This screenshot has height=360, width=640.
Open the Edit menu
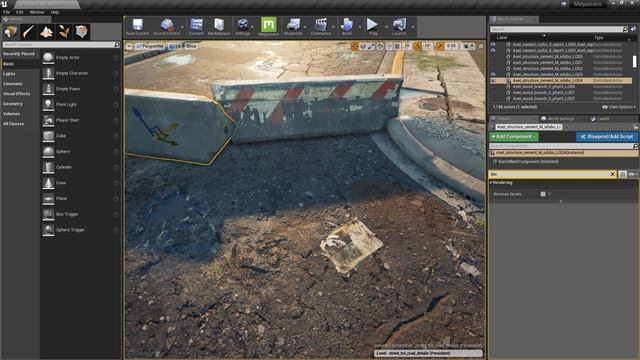20,12
